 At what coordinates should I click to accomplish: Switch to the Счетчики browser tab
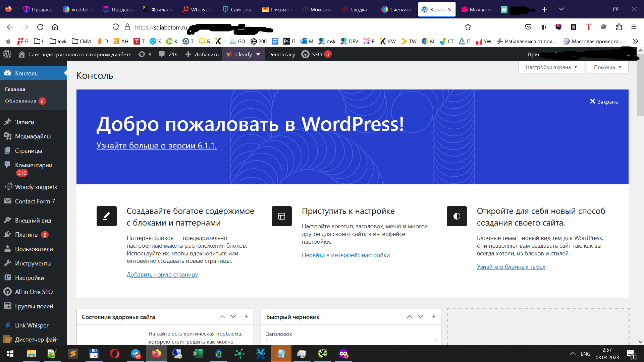397,9
